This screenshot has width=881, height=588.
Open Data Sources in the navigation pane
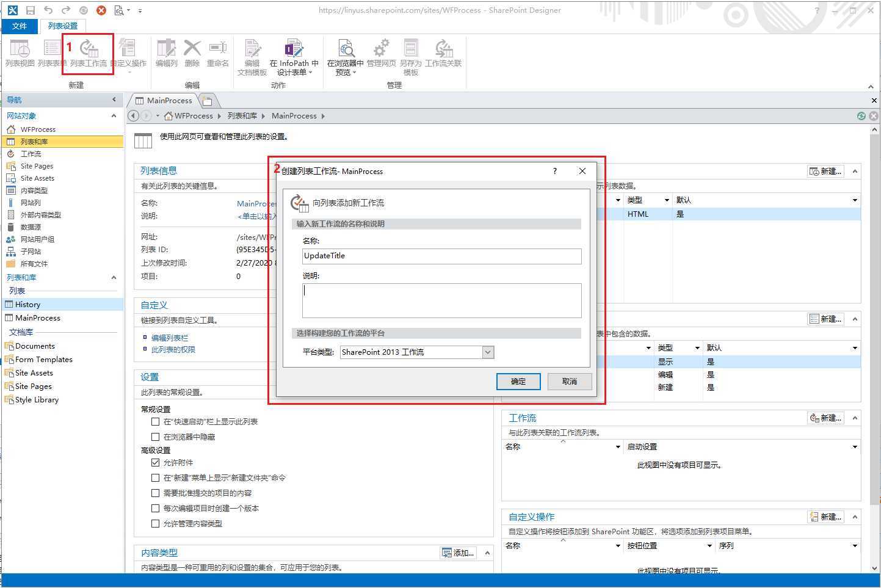click(x=31, y=227)
